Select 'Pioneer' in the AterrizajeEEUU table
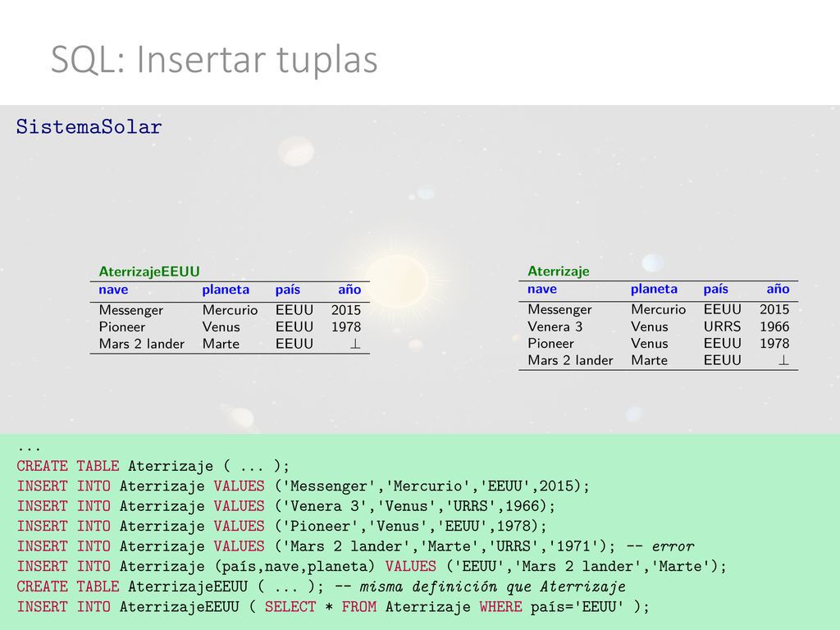The image size is (840, 630). [x=122, y=326]
